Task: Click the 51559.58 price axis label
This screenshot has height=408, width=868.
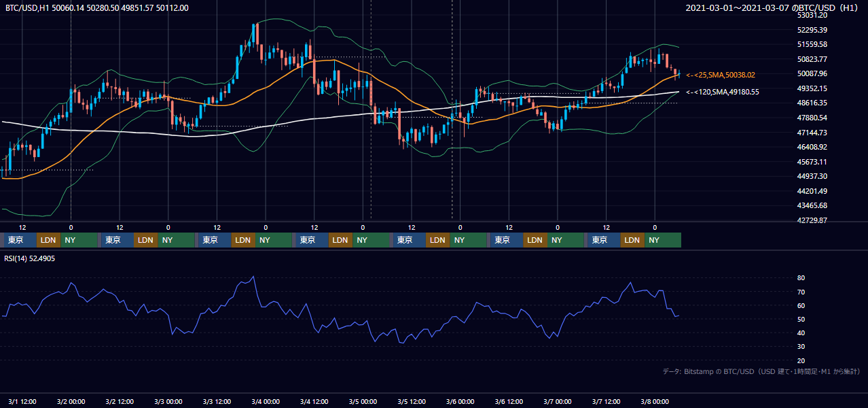Action: (x=812, y=44)
